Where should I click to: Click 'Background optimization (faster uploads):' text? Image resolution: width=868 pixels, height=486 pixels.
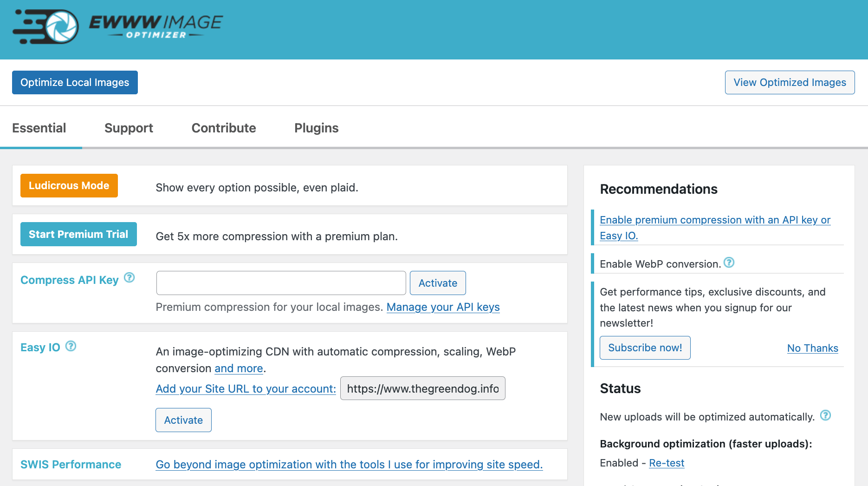click(706, 444)
